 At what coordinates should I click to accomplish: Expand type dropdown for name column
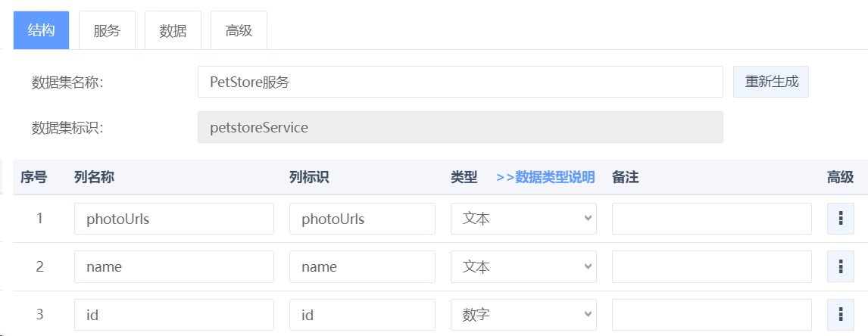(x=523, y=266)
